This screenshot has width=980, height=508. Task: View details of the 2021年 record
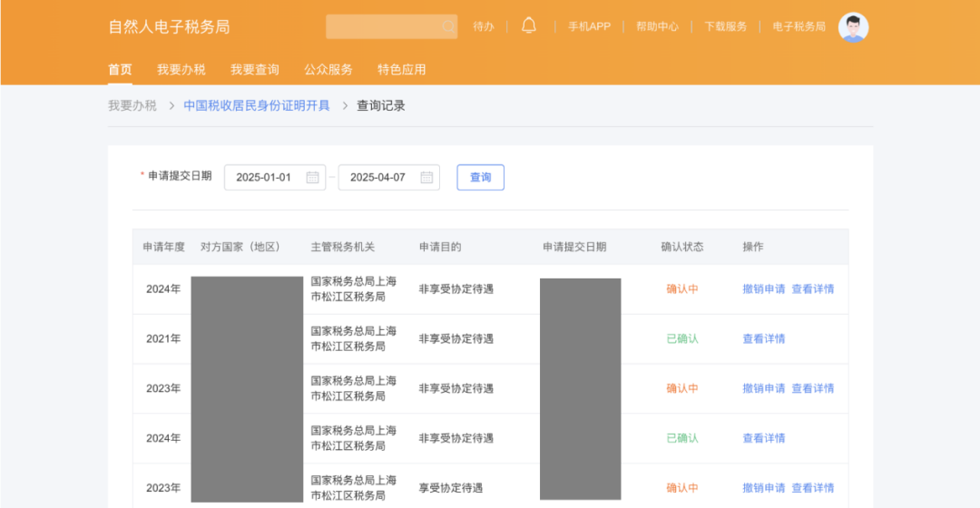pos(763,339)
